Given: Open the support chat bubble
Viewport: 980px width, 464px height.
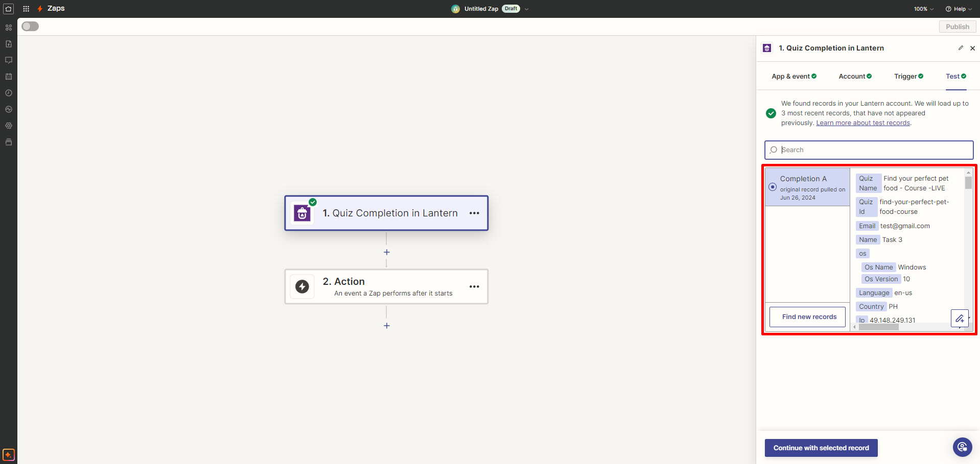Looking at the screenshot, I should coord(962,447).
